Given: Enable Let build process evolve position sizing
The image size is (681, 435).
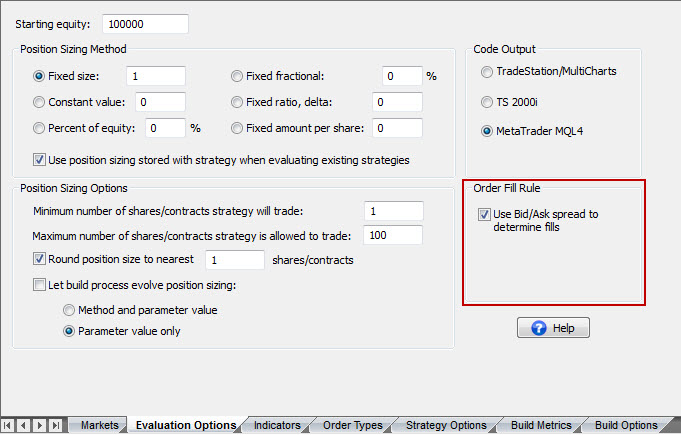Looking at the screenshot, I should tap(40, 285).
